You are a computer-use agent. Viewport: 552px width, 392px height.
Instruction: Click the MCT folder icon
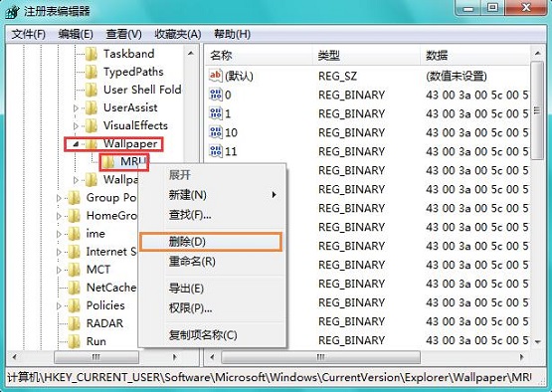[75, 270]
